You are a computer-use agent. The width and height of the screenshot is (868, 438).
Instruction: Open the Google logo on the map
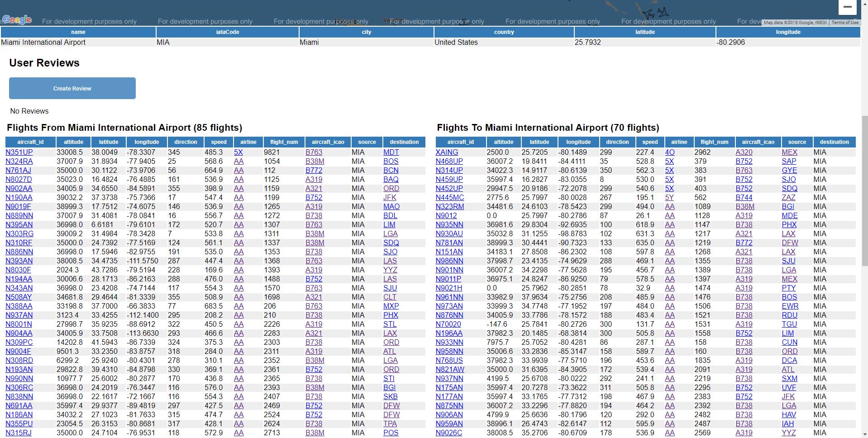point(17,19)
